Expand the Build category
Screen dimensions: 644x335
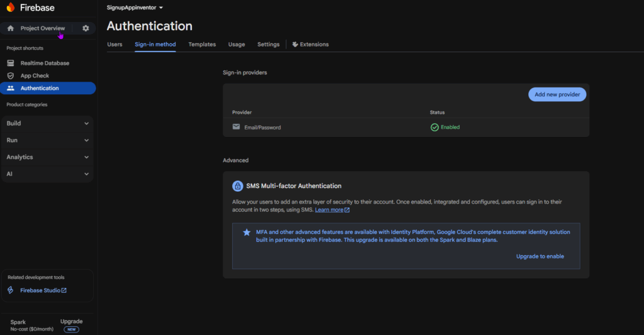[x=47, y=123]
